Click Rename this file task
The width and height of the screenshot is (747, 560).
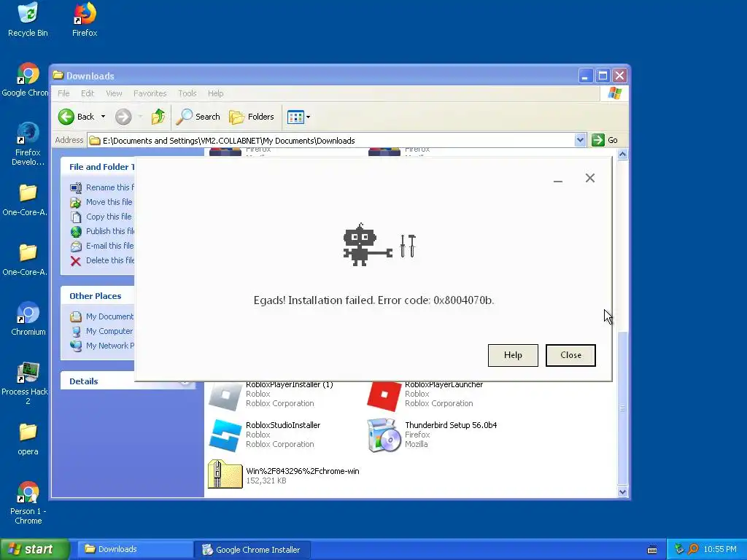coord(102,187)
